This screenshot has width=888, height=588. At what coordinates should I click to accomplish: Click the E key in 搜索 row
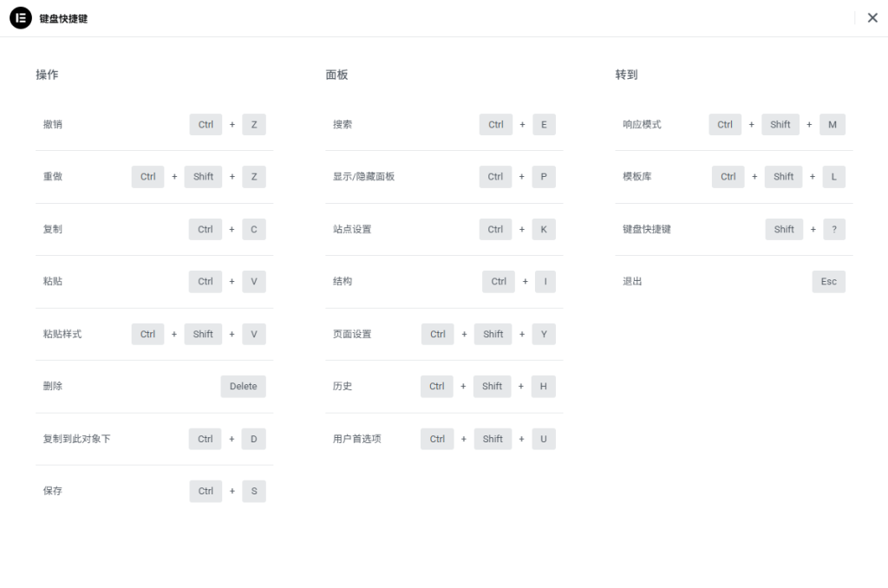(x=544, y=125)
